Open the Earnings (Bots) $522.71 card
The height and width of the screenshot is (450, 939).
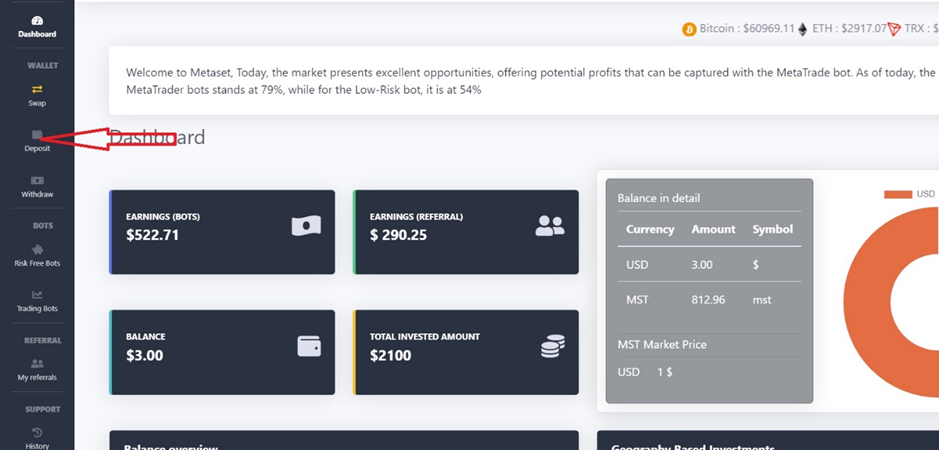point(222,232)
